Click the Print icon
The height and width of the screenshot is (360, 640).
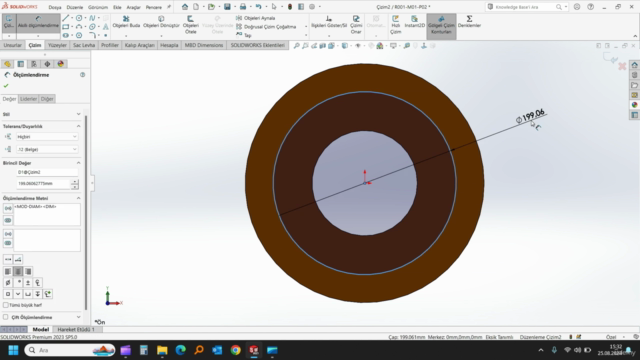click(243, 7)
